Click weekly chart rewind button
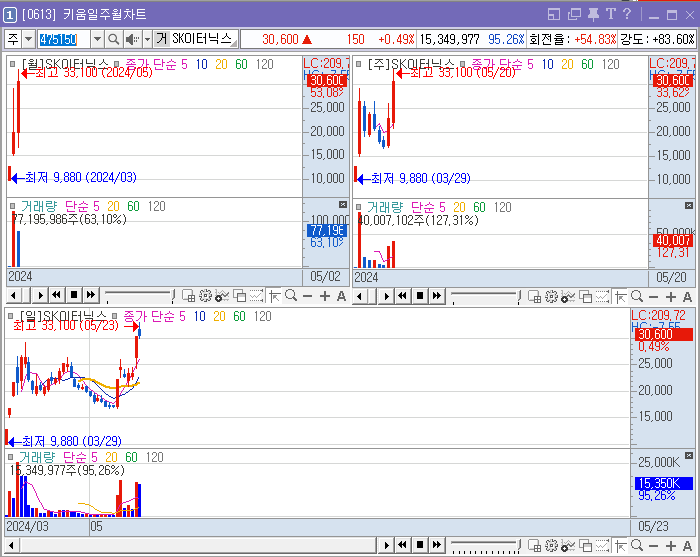Image resolution: width=700 pixels, height=557 pixels. point(403,296)
